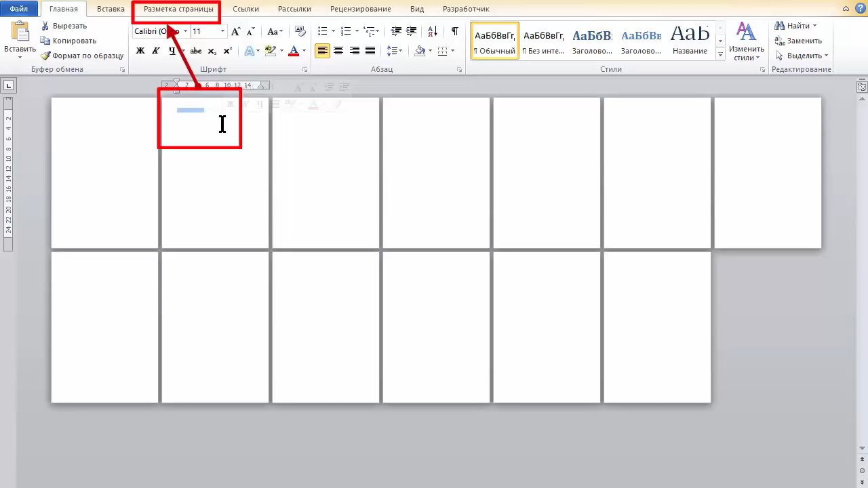Open font size 11 dropdown
The width and height of the screenshot is (868, 488).
tap(222, 31)
